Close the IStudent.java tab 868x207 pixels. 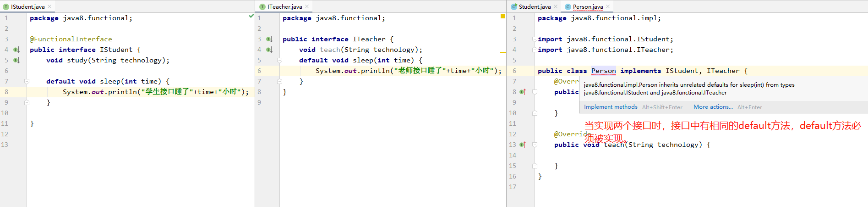(49, 7)
